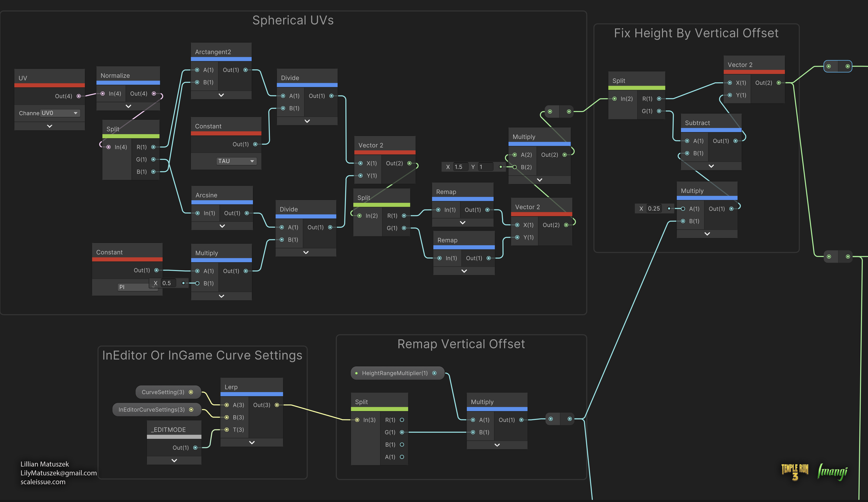Image resolution: width=868 pixels, height=502 pixels.
Task: Collapse the Lerp node chevron
Action: [x=252, y=443]
